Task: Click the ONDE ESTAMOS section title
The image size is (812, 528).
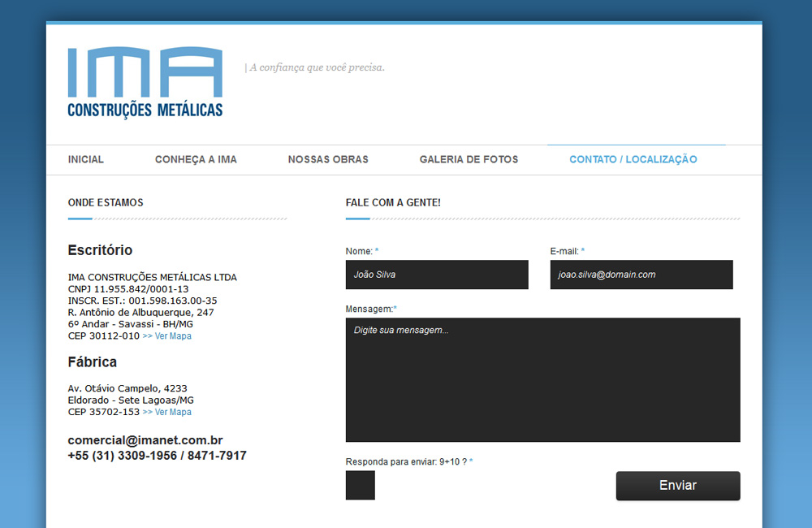Action: tap(106, 202)
